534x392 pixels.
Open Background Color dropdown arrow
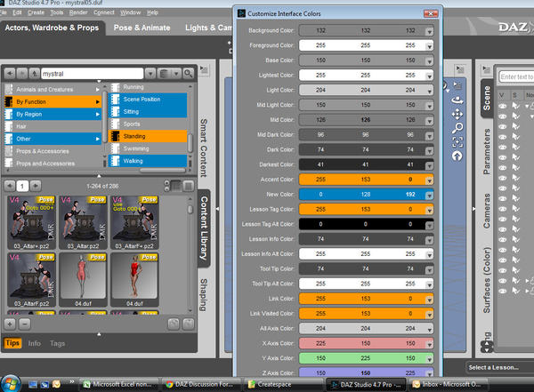429,32
